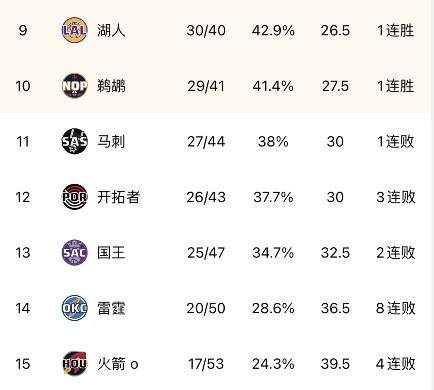Click rank number 12 row
434x390 pixels.
point(217,197)
